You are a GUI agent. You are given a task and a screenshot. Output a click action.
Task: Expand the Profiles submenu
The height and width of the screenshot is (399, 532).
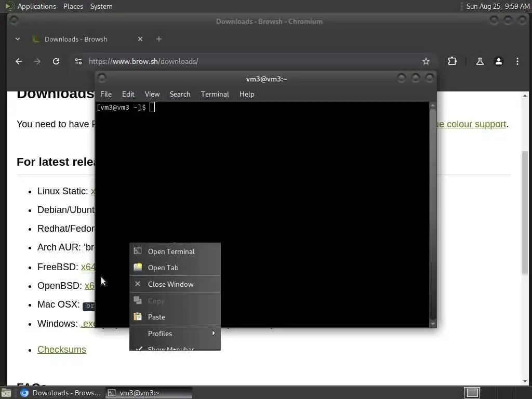pos(175,334)
